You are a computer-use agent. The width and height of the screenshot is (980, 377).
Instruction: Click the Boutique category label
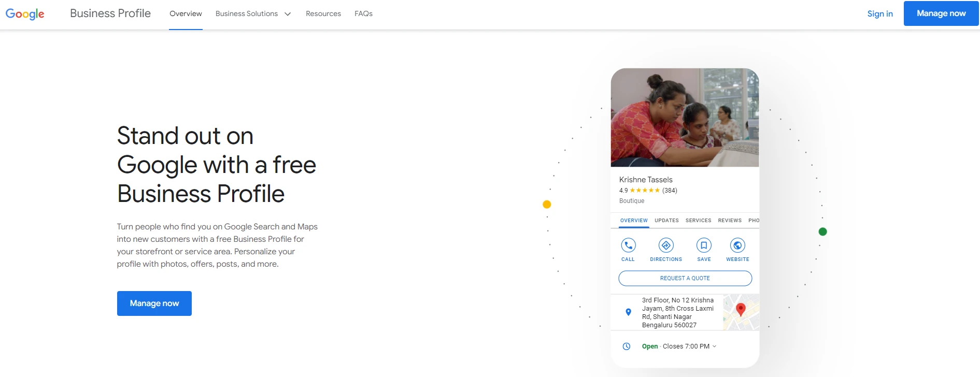coord(632,201)
